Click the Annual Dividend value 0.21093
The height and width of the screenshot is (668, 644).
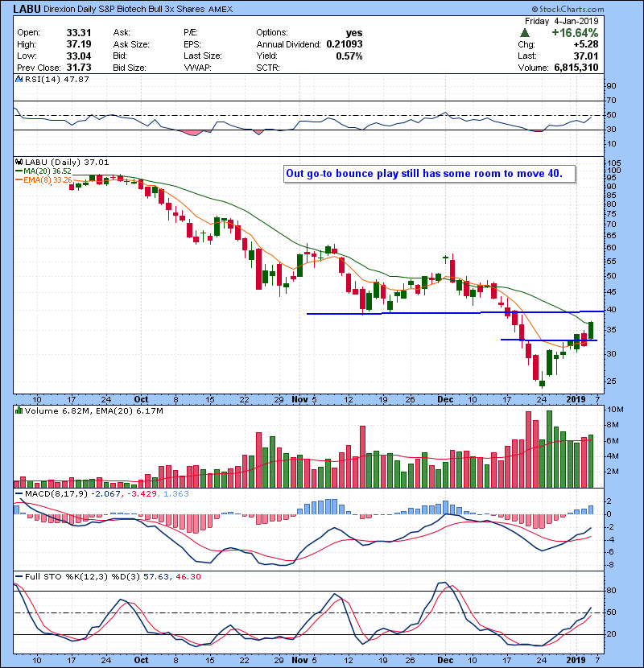point(345,44)
